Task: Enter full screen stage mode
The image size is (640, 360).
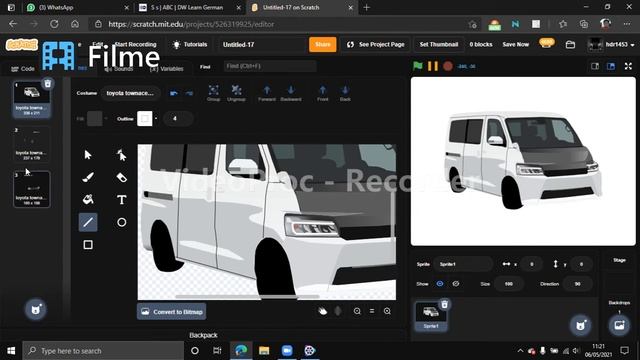Action: tap(628, 66)
